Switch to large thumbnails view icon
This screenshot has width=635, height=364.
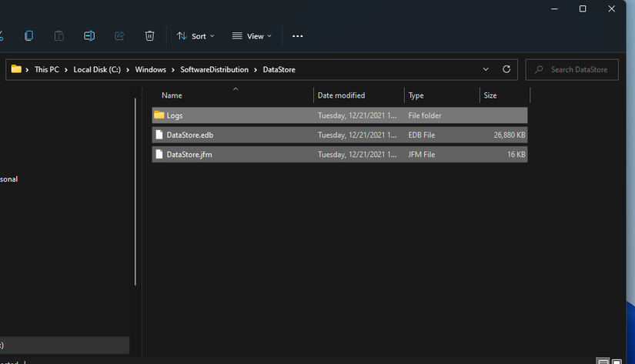(x=617, y=361)
